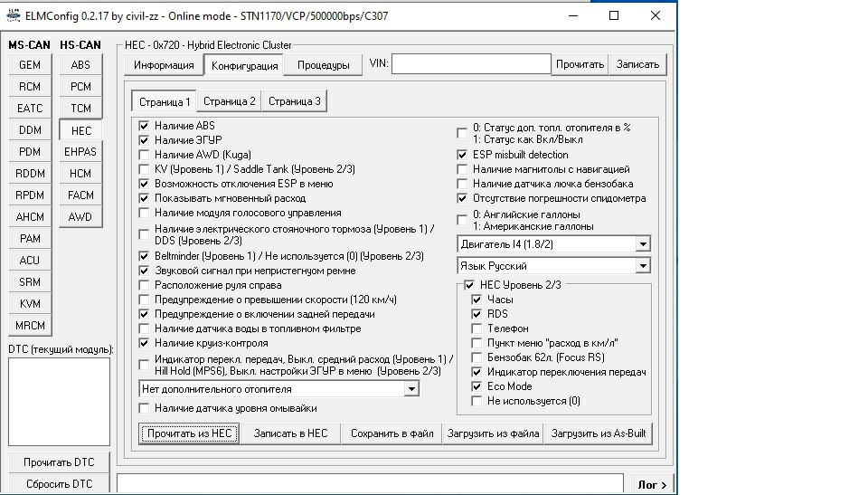Enable Бензобак 62л. (Focus RS) checkbox

click(x=476, y=357)
